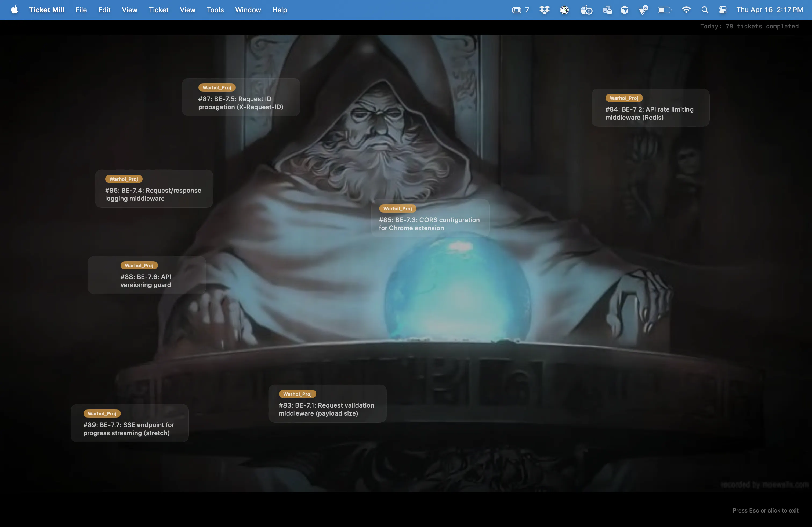Image resolution: width=812 pixels, height=527 pixels.
Task: Open ticket #84 API rate limiting middleware
Action: coord(650,108)
